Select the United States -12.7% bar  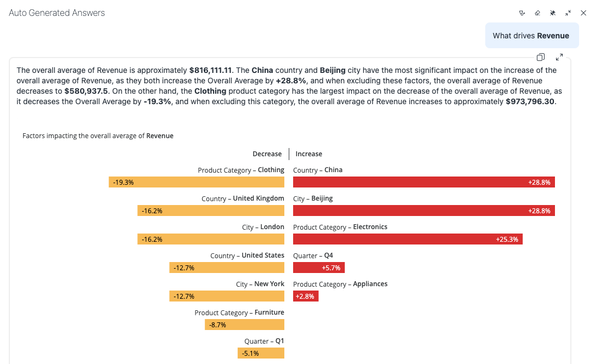click(x=227, y=268)
